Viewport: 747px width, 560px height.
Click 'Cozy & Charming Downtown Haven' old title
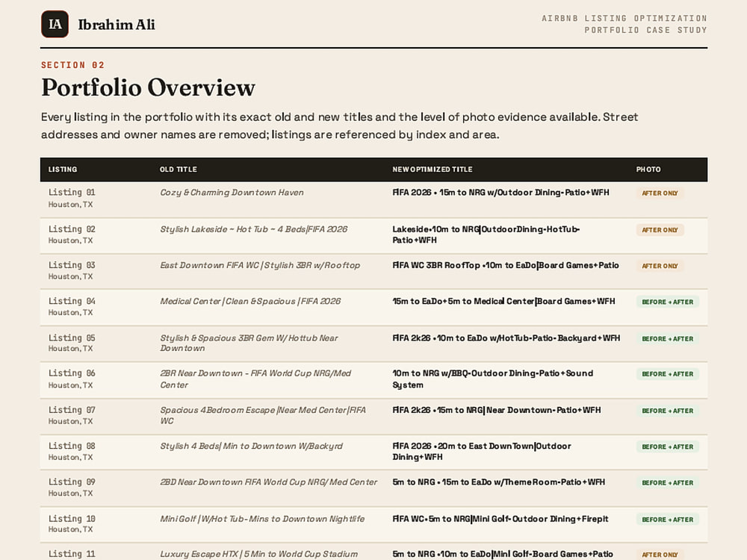[x=232, y=193]
